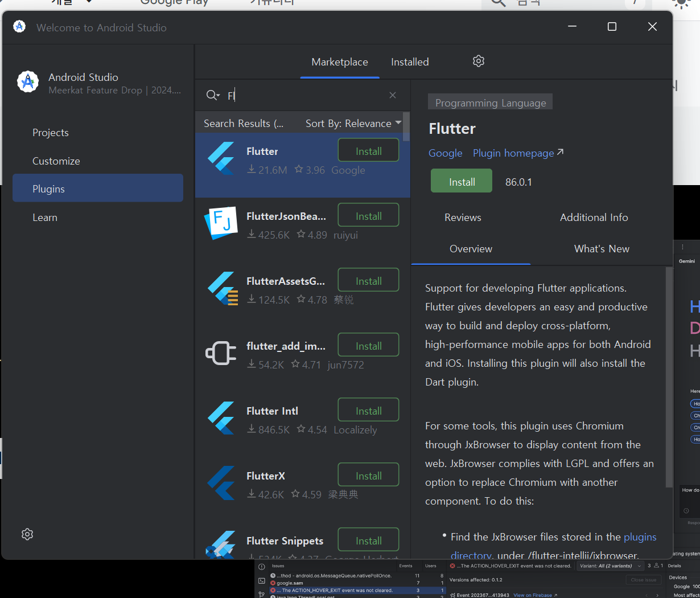Click the Gemini panel title in background window

pos(687,261)
